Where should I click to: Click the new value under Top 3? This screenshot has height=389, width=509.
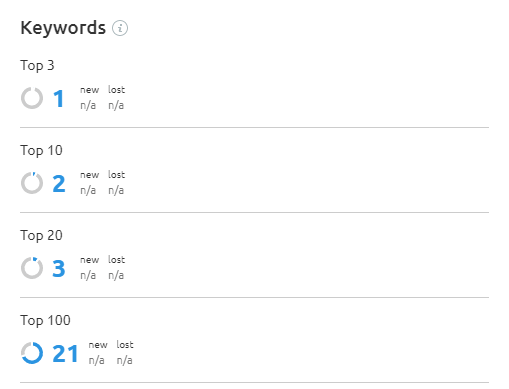[88, 105]
